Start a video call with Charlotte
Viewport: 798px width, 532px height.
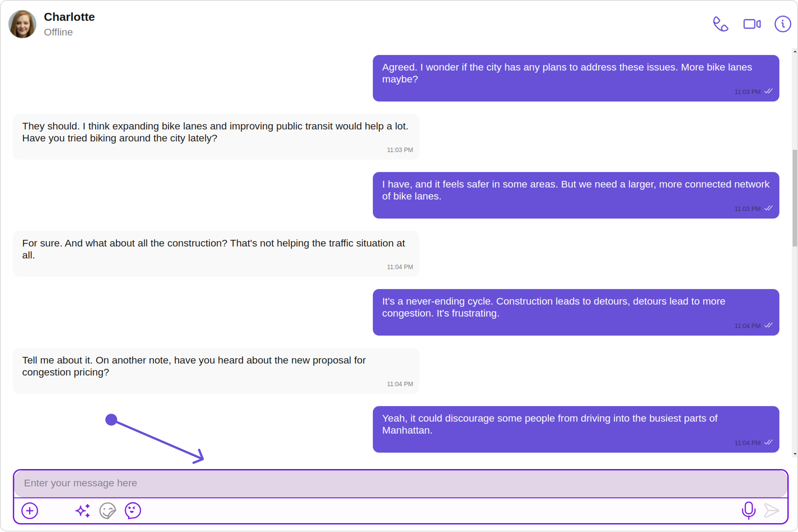[x=752, y=24]
